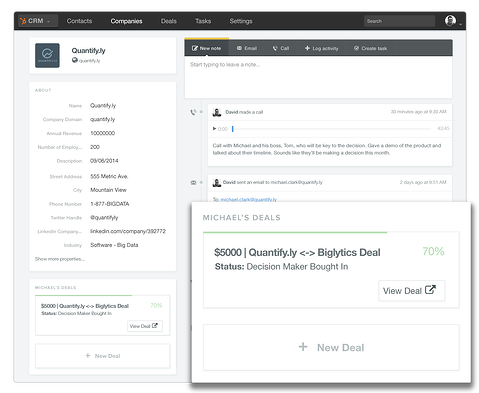This screenshot has width=479, height=393.
Task: Click the envelope timeline icon beside sent email
Action: coord(193,183)
